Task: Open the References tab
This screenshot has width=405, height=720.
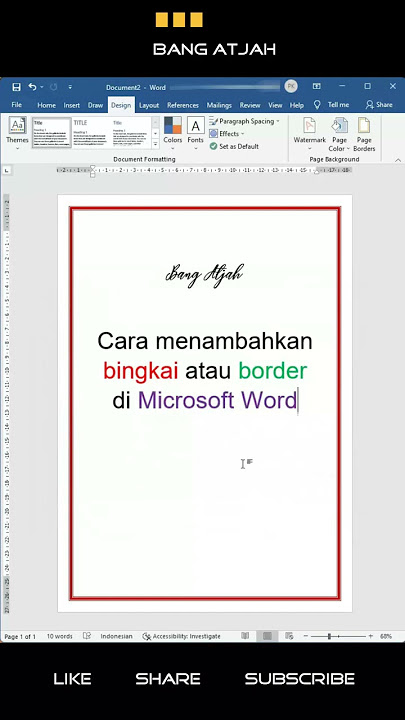Action: 183,105
